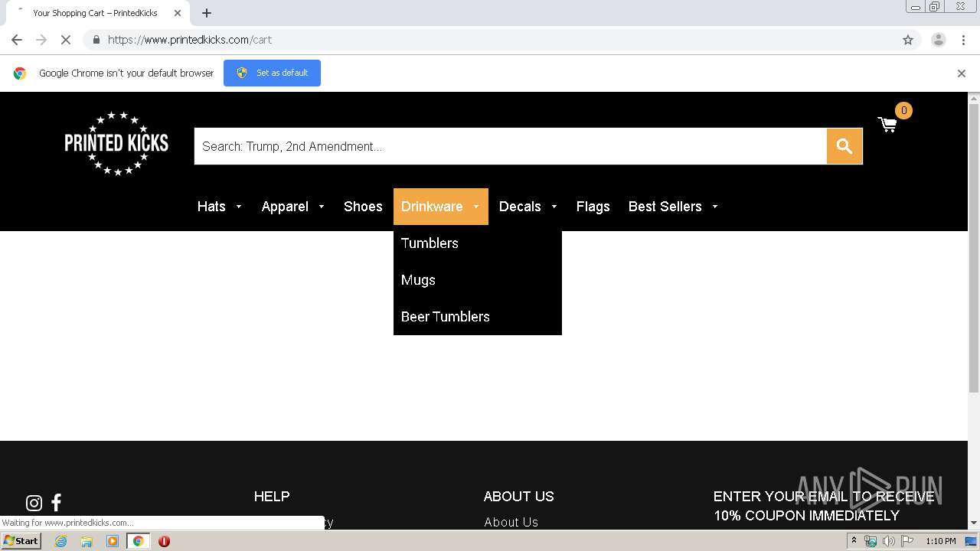Screen dimensions: 980x551
Task: Close the Your Shopping Cart tab
Action: 177,13
